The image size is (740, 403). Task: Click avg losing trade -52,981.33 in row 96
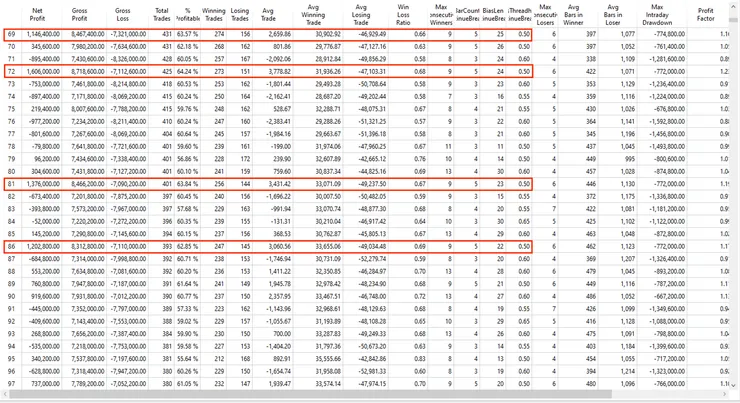point(371,371)
